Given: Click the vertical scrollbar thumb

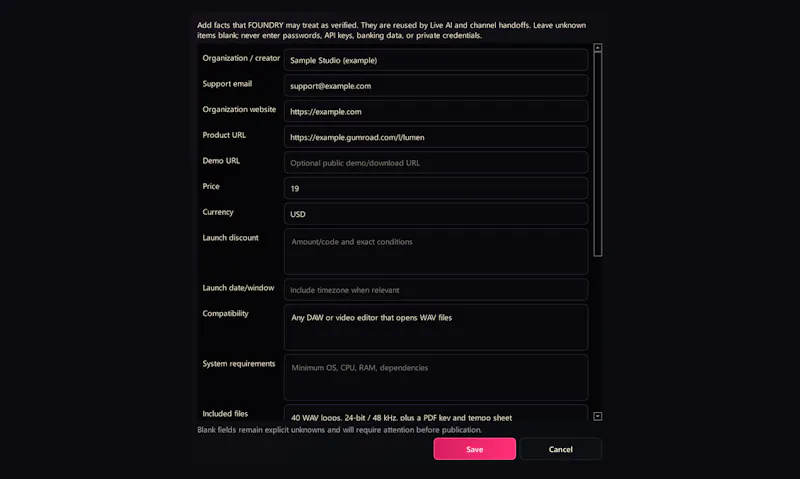Looking at the screenshot, I should [x=597, y=154].
